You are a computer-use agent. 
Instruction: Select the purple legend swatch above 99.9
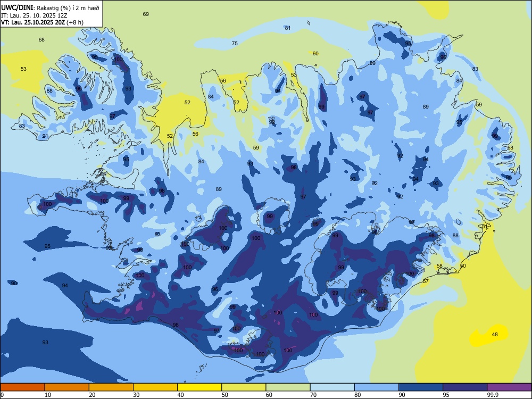[509, 387]
